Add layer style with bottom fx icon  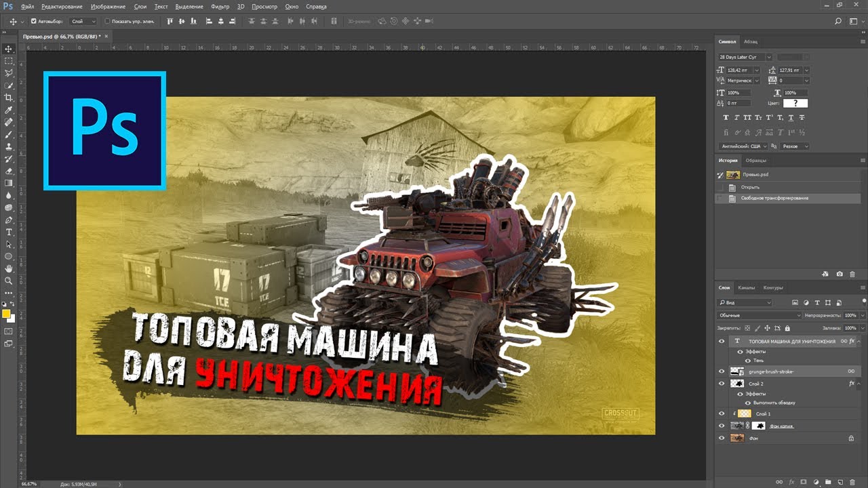tap(791, 482)
